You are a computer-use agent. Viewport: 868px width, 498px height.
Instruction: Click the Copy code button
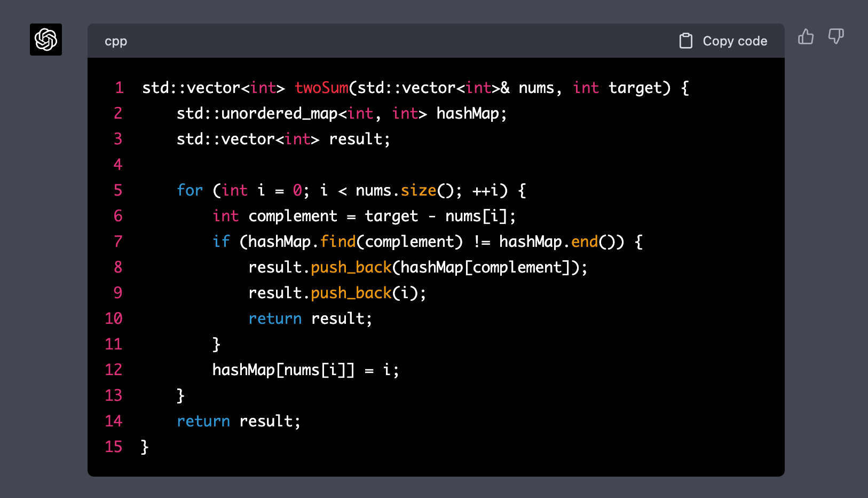735,41
